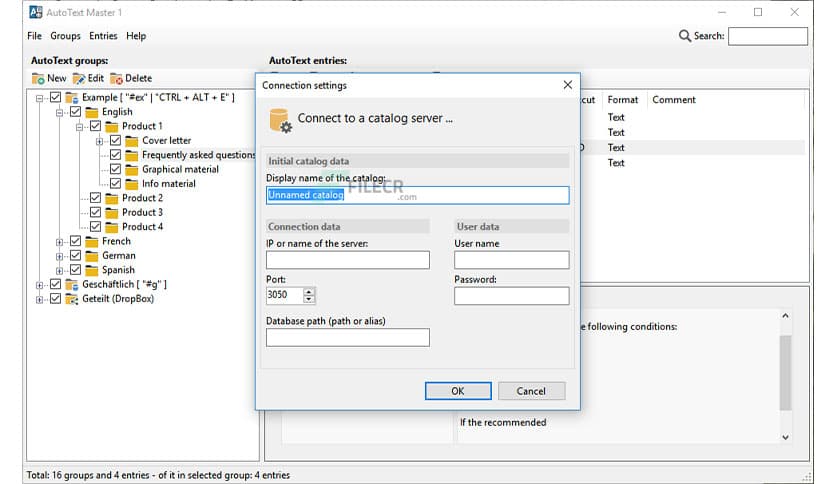Click the Format column header
This screenshot has width=836, height=484.
(623, 100)
